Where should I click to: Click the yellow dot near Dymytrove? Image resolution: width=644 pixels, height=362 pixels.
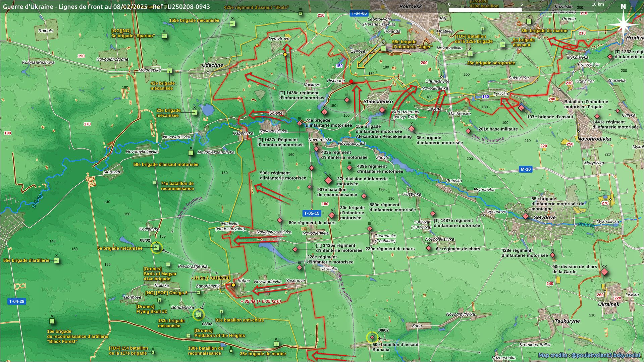point(285,54)
